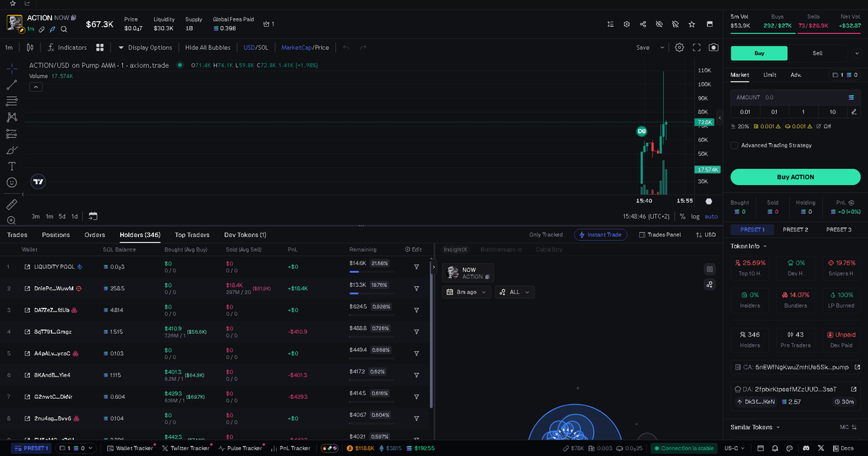The height and width of the screenshot is (456, 868).
Task: Enable Advanced Trading Strategy checkbox
Action: tap(734, 145)
